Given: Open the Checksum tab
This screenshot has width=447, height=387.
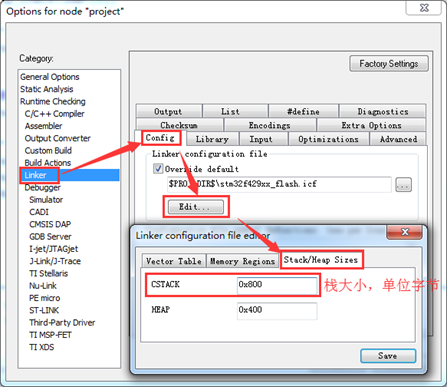Looking at the screenshot, I should [x=179, y=125].
